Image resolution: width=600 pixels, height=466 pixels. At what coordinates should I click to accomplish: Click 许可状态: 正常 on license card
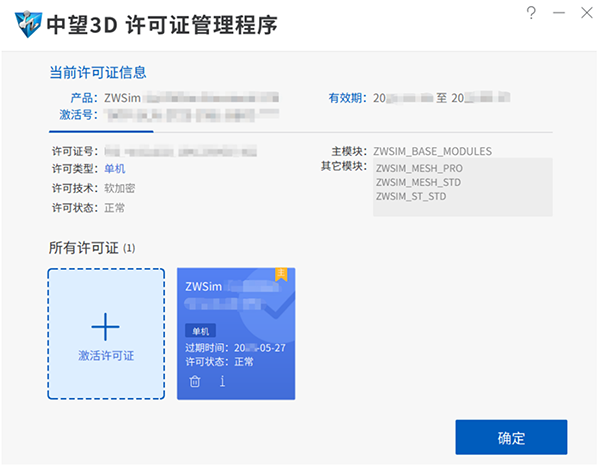(219, 362)
